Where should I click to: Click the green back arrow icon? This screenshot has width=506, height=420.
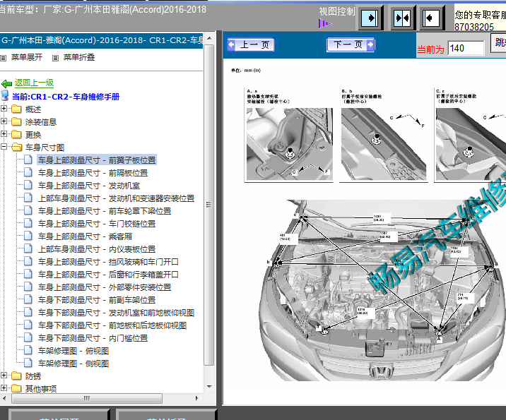coord(6,84)
